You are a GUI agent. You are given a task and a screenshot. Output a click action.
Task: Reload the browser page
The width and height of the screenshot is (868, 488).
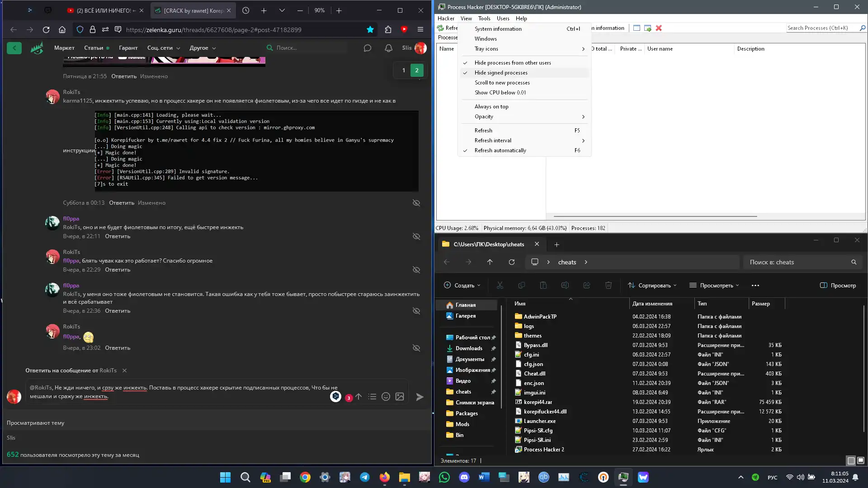coord(46,30)
